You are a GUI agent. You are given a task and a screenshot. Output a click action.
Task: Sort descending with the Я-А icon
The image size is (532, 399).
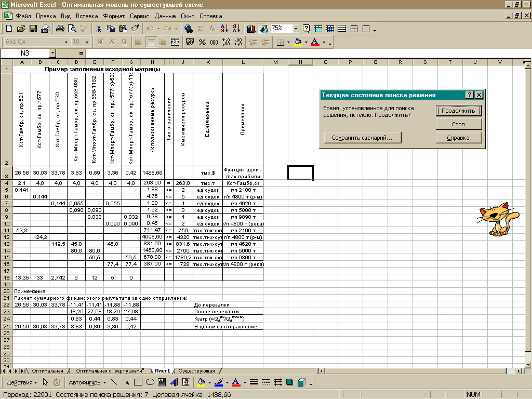236,29
